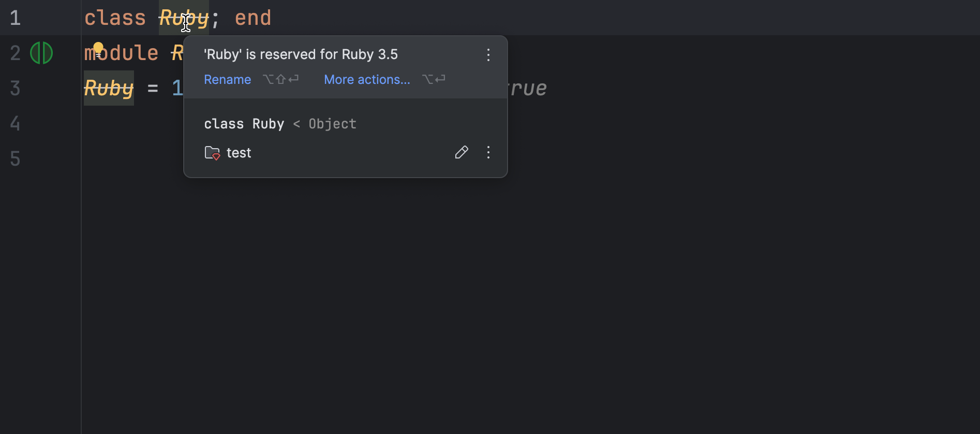The height and width of the screenshot is (434, 980).
Task: Click 'class Ruby < Object' declaration in popup
Action: 280,124
